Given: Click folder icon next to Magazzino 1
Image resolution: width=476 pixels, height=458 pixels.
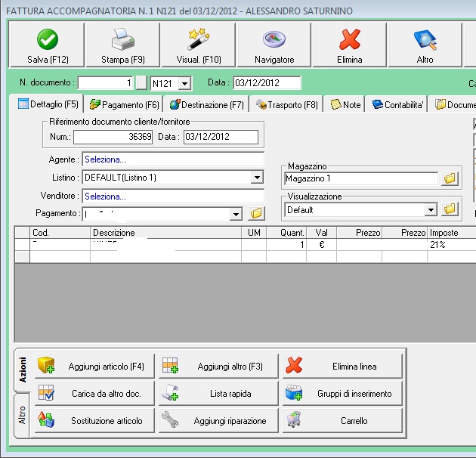Looking at the screenshot, I should [450, 178].
